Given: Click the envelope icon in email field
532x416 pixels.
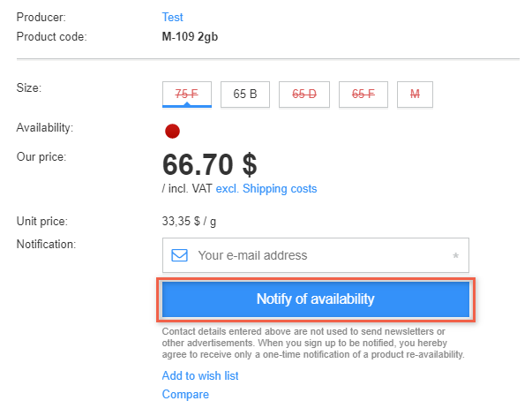Looking at the screenshot, I should coord(180,255).
